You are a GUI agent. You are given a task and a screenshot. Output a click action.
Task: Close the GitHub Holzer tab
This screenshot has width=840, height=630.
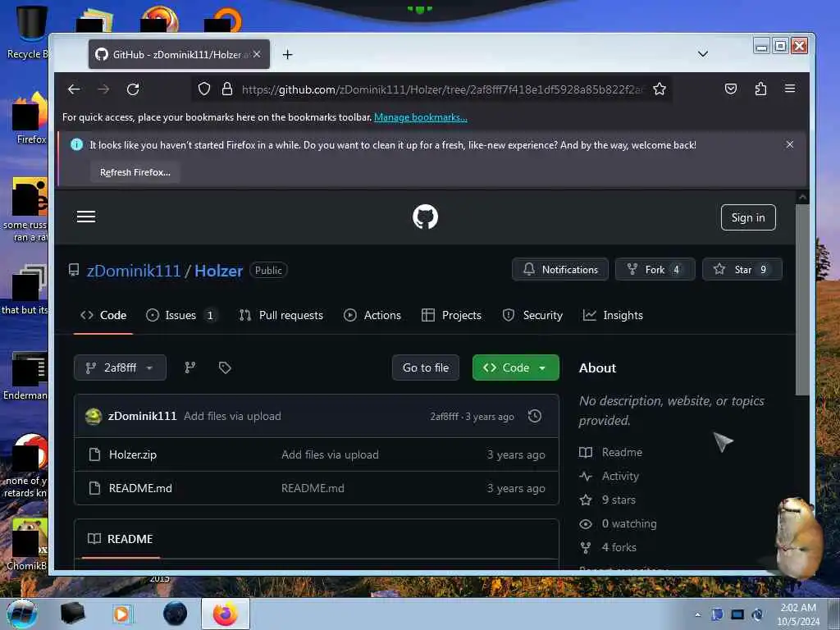coord(257,54)
